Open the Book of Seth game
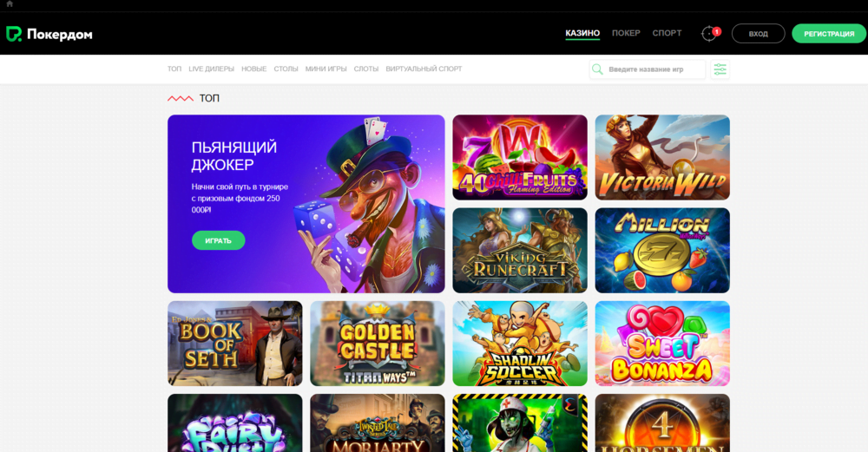The image size is (868, 452). [235, 344]
